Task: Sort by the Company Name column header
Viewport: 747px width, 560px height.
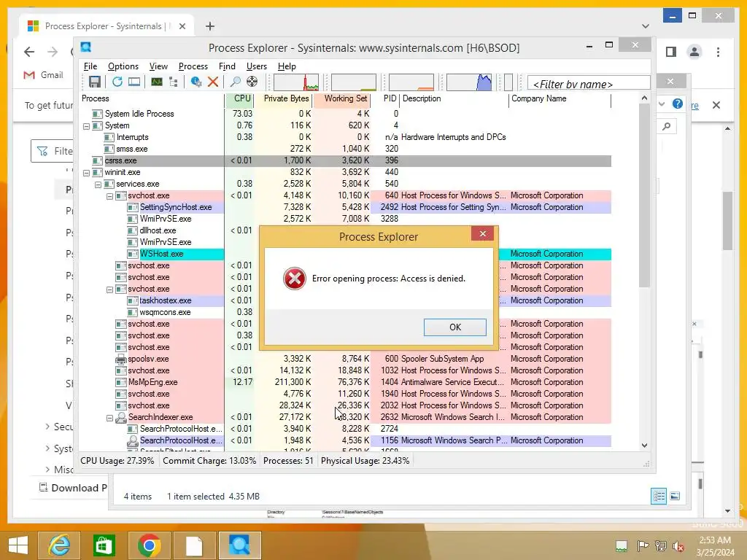Action: point(560,98)
